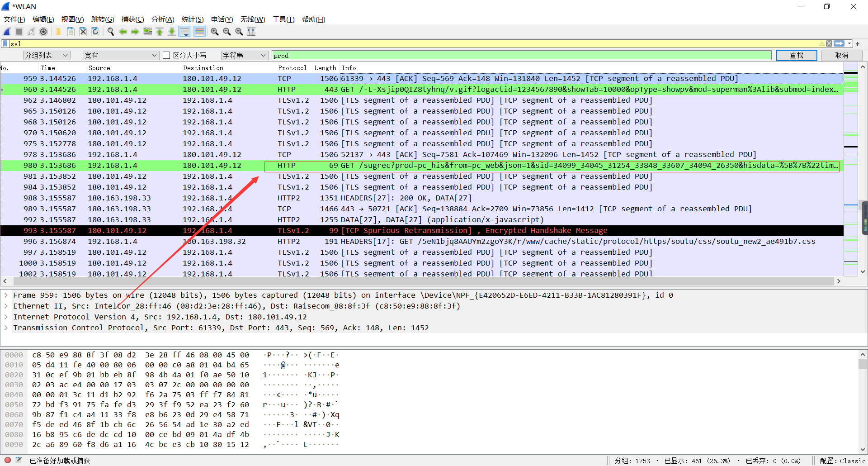Go forward to next packet
This screenshot has height=466, width=868.
[x=135, y=32]
